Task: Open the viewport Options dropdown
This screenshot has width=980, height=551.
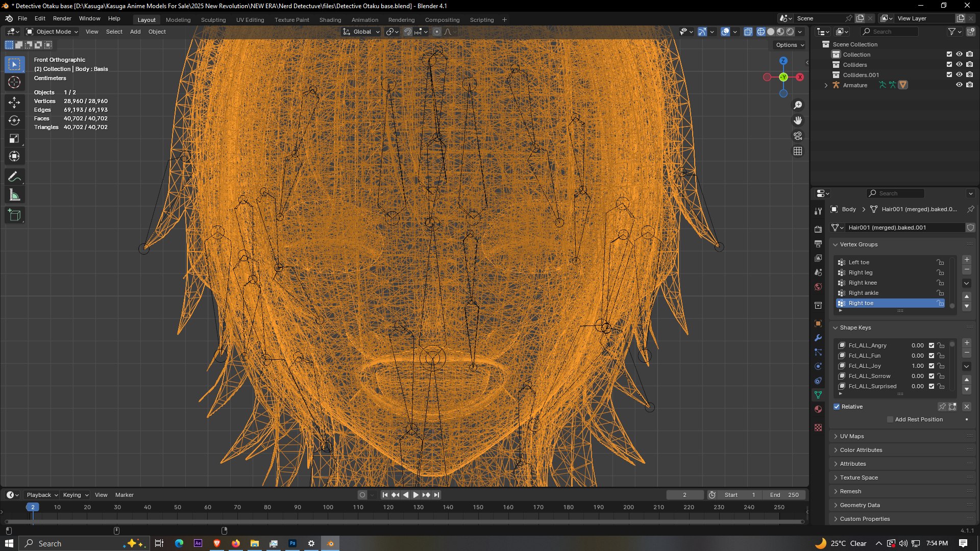Action: 790,45
